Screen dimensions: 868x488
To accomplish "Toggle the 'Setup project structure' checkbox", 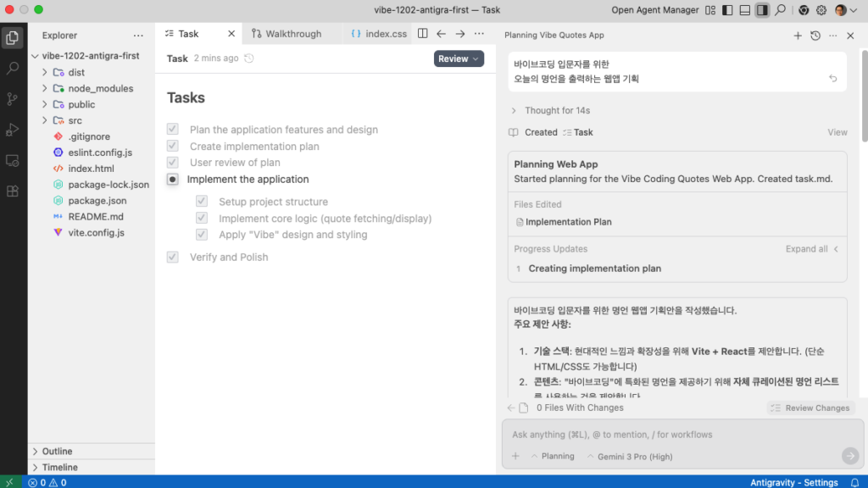I will point(202,202).
